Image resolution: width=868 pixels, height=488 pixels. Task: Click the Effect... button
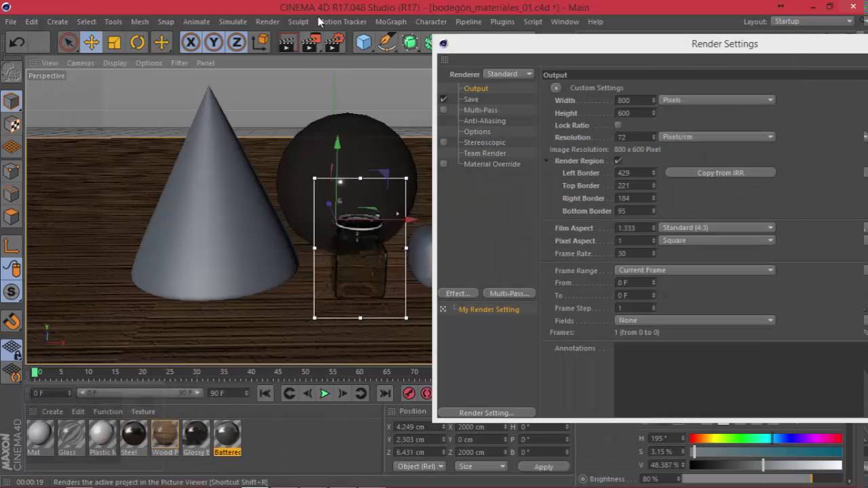pos(458,293)
